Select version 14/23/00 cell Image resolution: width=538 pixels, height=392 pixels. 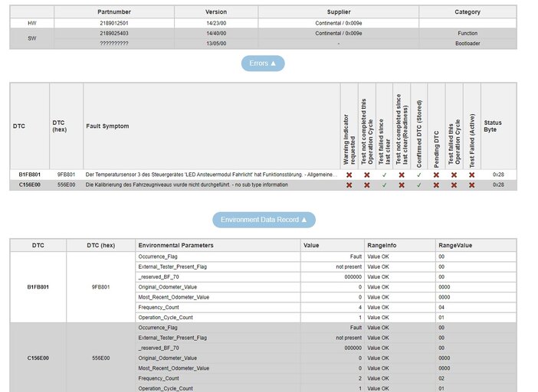[x=216, y=23]
